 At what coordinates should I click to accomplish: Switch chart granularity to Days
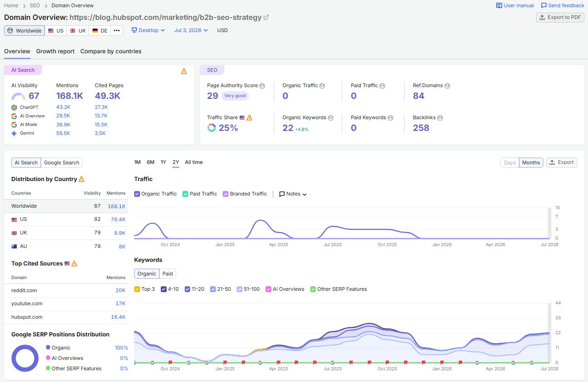point(509,163)
